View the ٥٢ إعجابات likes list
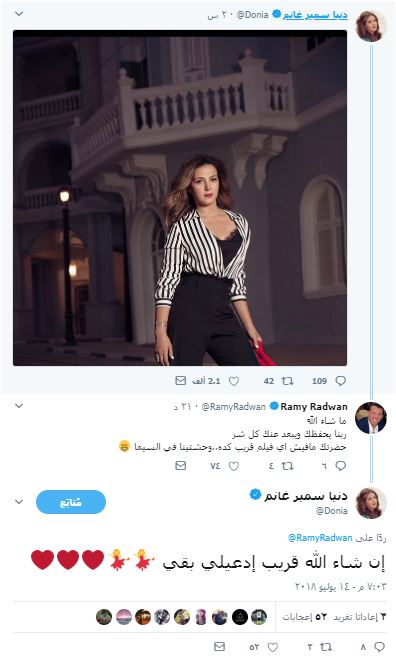The image size is (396, 669). tap(306, 617)
